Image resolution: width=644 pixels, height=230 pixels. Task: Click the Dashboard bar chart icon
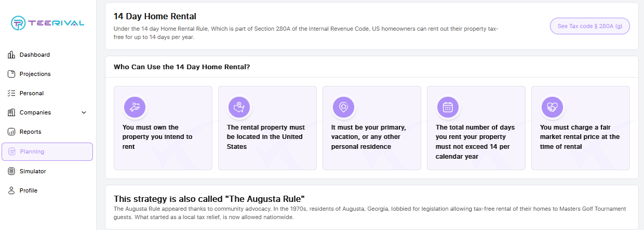pyautogui.click(x=11, y=55)
